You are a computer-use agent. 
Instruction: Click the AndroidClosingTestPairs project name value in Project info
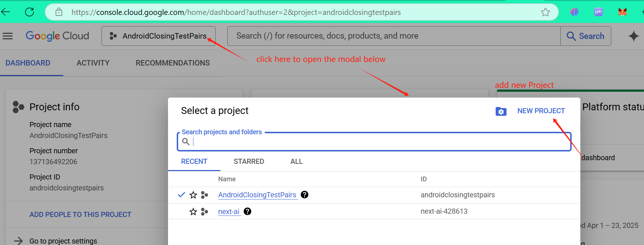click(x=68, y=135)
